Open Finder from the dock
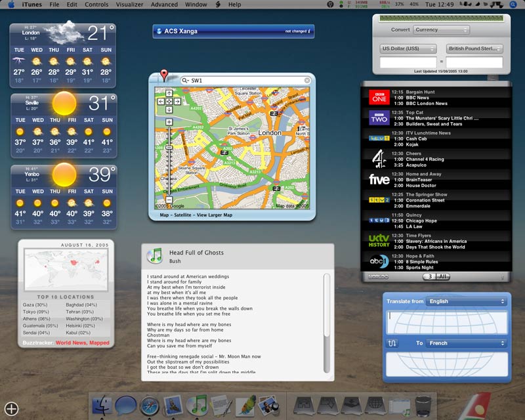Image resolution: width=525 pixels, height=420 pixels. tap(102, 406)
